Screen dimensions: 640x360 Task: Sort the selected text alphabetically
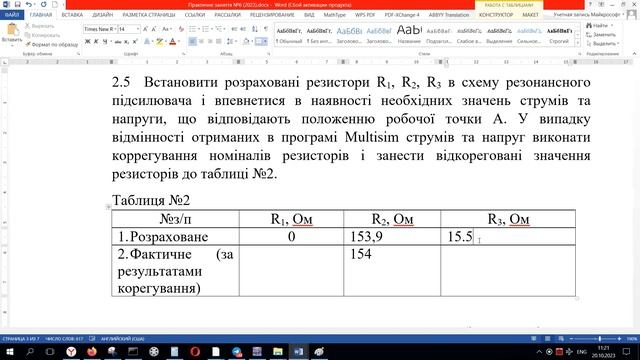pos(255,29)
